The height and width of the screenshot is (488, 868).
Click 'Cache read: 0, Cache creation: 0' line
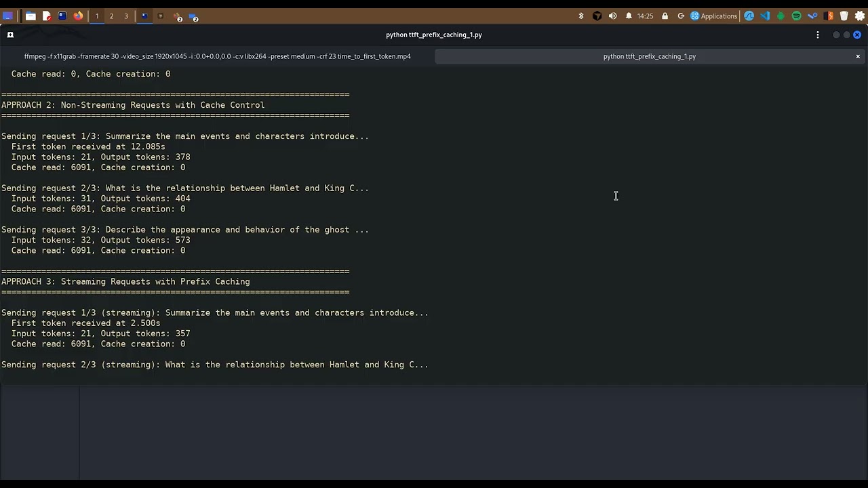coord(91,74)
